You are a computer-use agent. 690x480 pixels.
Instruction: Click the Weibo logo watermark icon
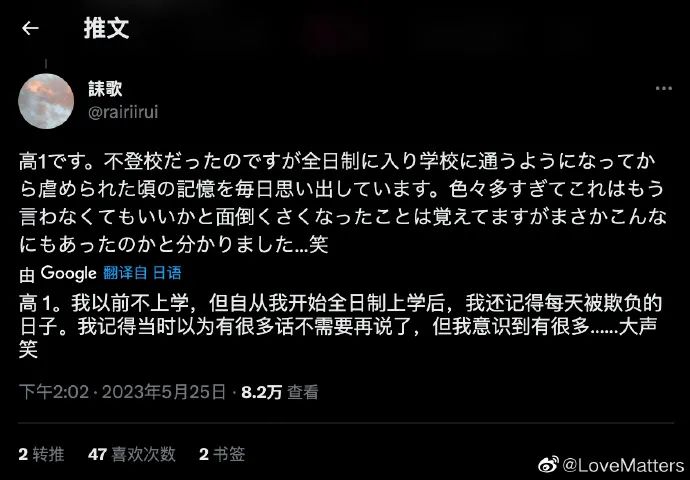point(548,465)
